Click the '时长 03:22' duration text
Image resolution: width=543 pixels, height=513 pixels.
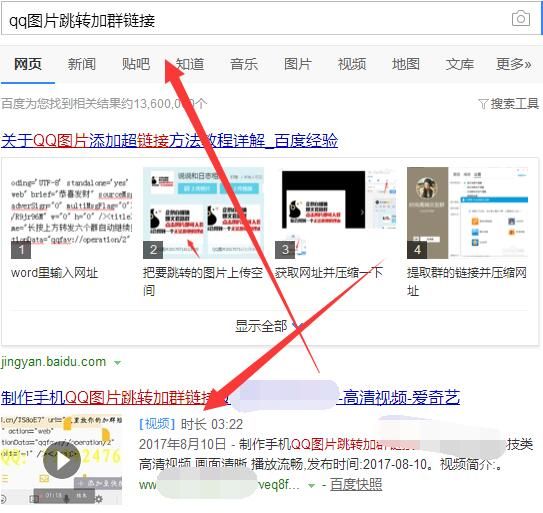pos(212,424)
